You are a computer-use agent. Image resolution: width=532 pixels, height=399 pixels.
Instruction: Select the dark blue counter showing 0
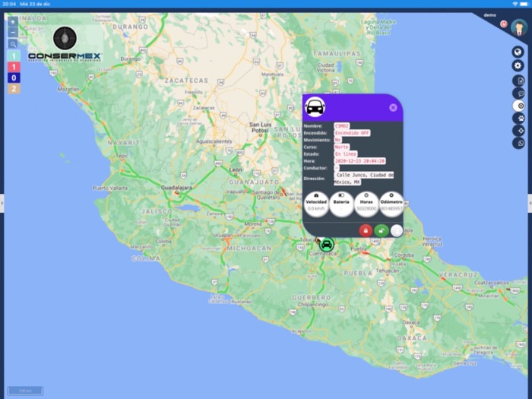click(14, 78)
